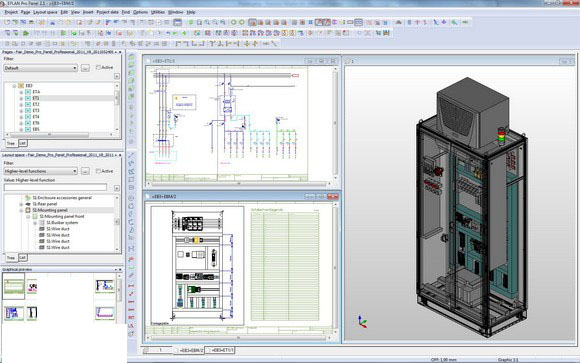Enable the Active checkbox in Pages navigator
Viewport: 580px width, 363px height.
coord(98,67)
